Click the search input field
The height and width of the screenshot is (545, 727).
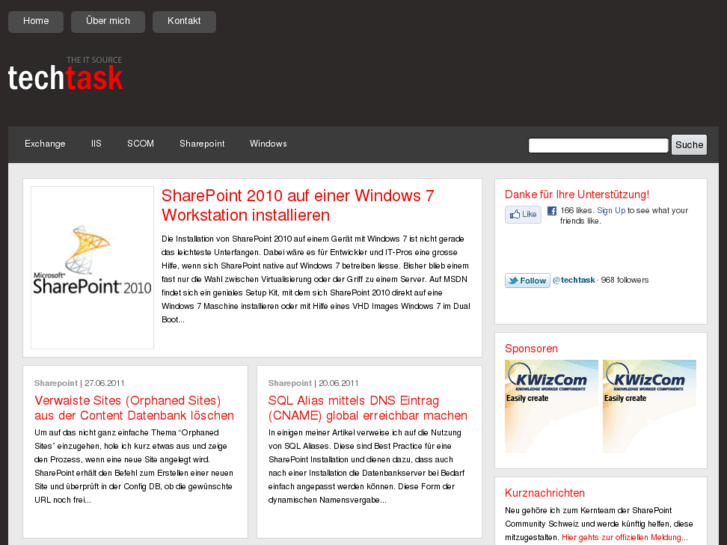598,145
